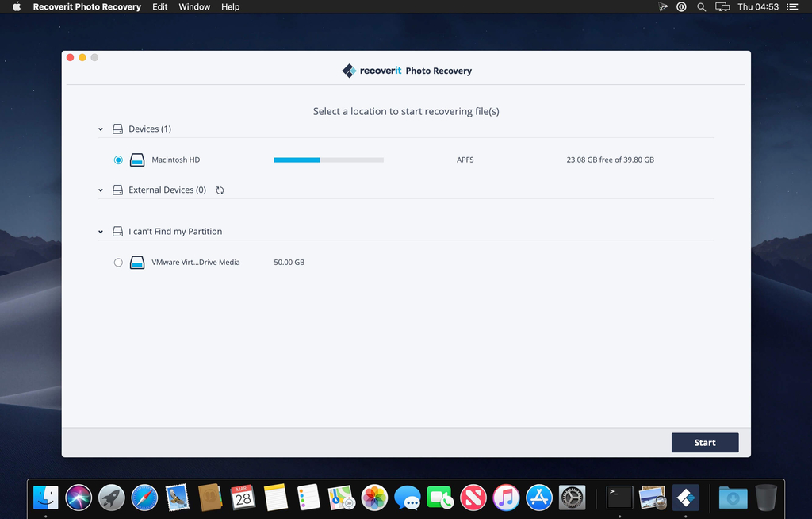Click the External Devices section disk icon
This screenshot has height=519, width=812.
[117, 190]
